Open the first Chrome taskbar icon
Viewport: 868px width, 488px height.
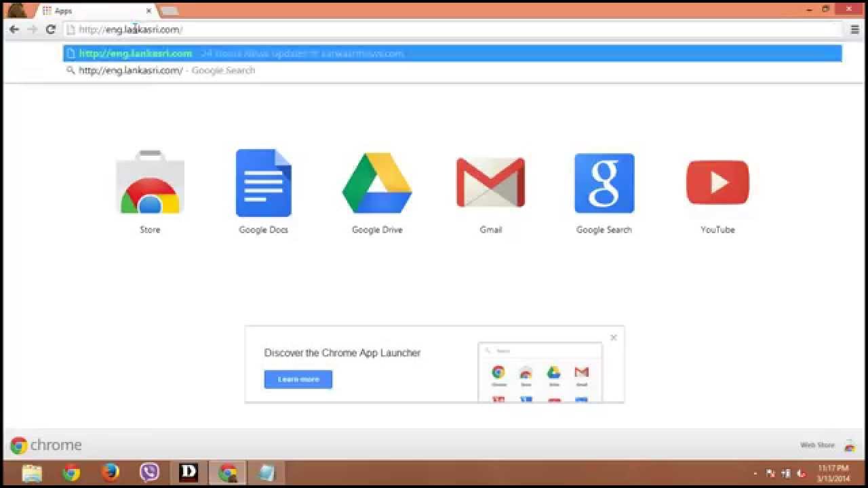pos(71,472)
